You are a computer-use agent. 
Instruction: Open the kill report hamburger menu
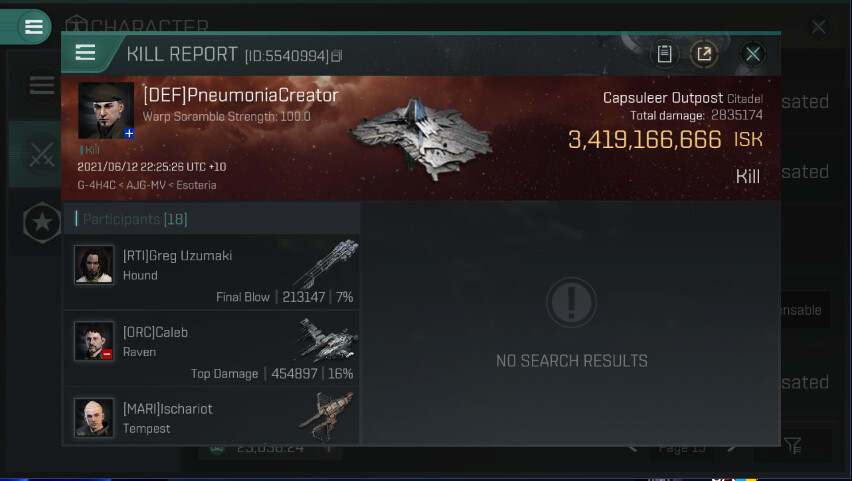point(85,53)
